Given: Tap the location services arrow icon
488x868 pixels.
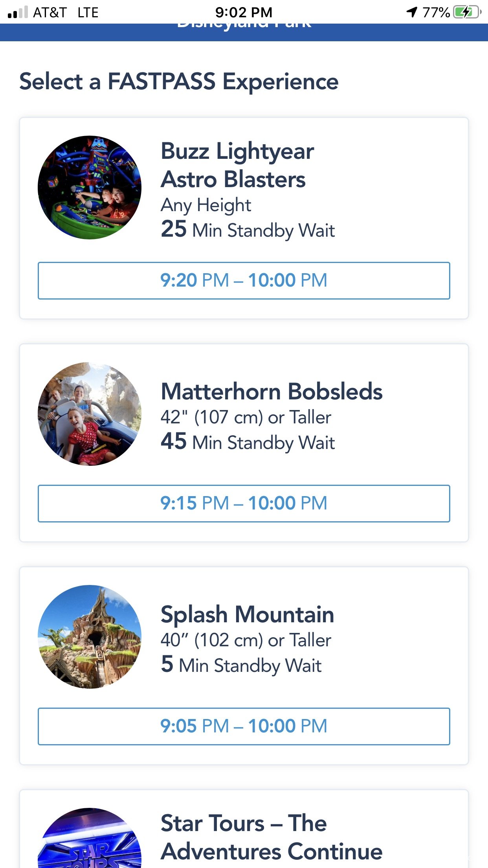Looking at the screenshot, I should 412,12.
